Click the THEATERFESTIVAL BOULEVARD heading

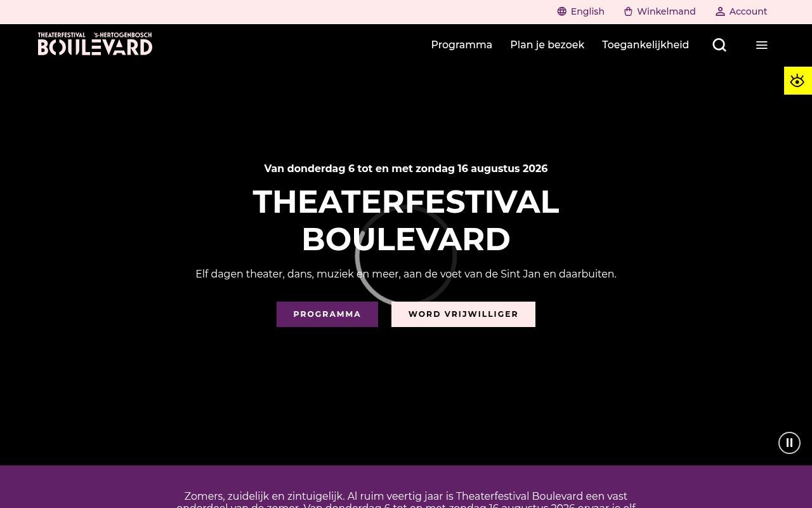click(x=406, y=220)
